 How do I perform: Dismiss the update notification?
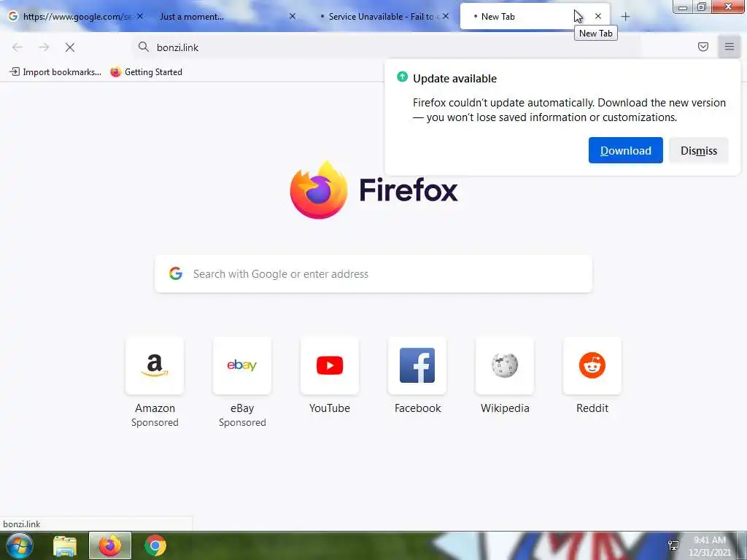point(698,150)
